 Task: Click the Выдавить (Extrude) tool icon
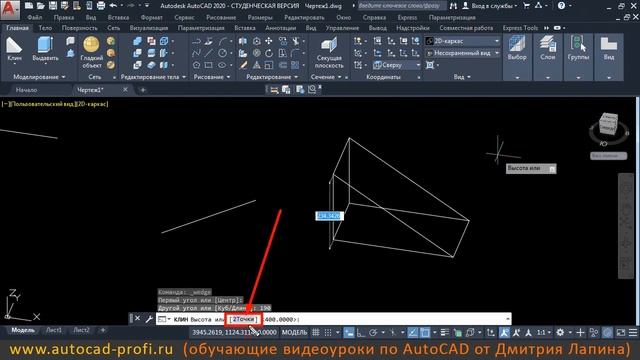[45, 45]
